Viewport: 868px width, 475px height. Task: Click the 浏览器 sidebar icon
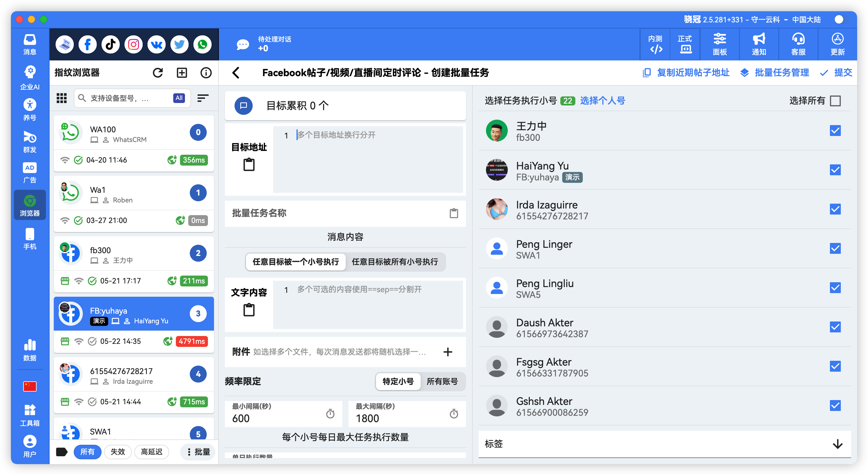tap(30, 205)
